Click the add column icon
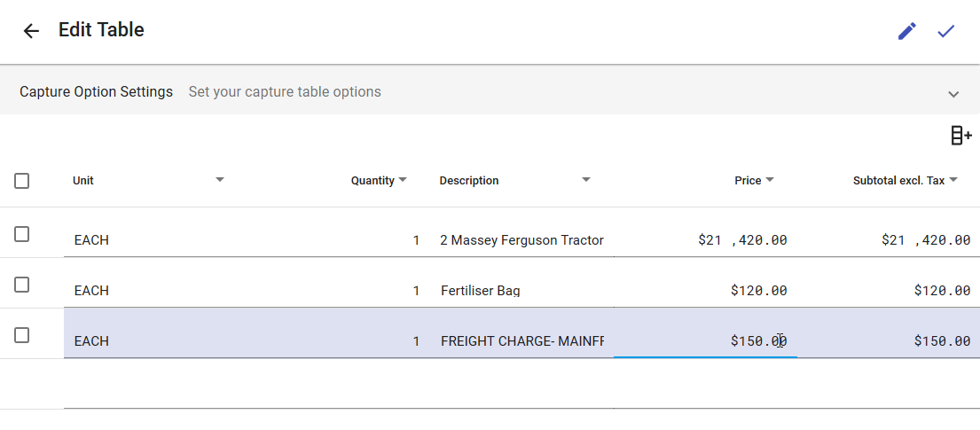 960,136
